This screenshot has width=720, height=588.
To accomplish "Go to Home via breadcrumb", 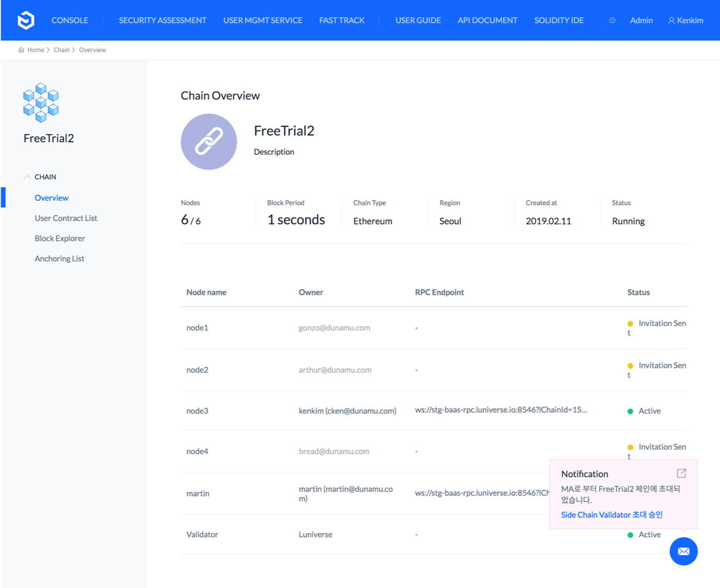I will click(36, 50).
